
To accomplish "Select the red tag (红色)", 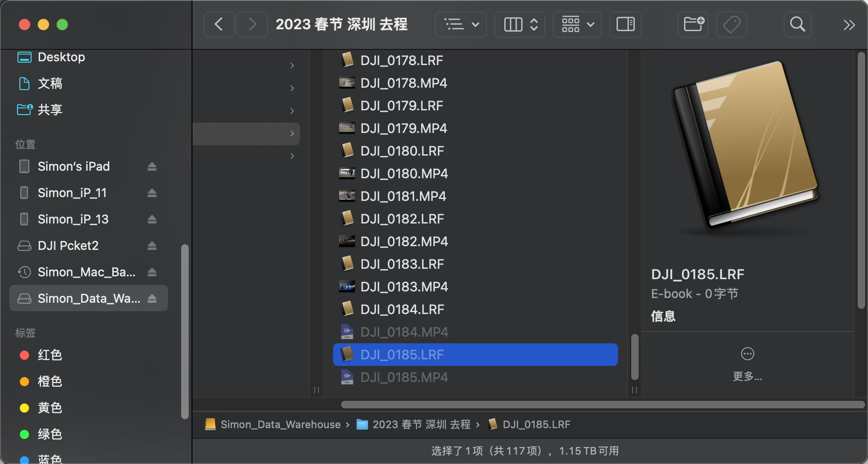I will coord(50,355).
